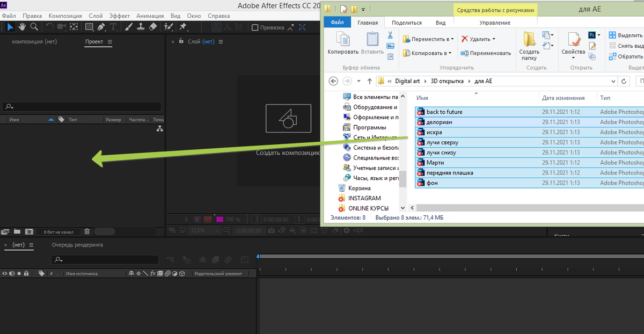Open the Анимация menu
This screenshot has height=334, width=644.
pos(150,16)
